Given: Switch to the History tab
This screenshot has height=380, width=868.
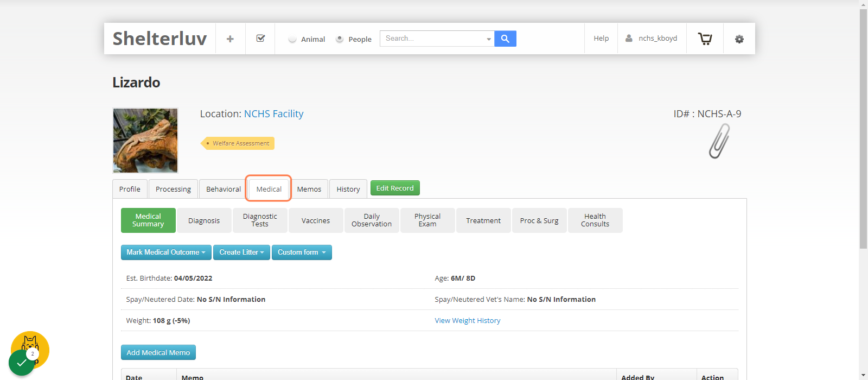Looking at the screenshot, I should point(348,189).
